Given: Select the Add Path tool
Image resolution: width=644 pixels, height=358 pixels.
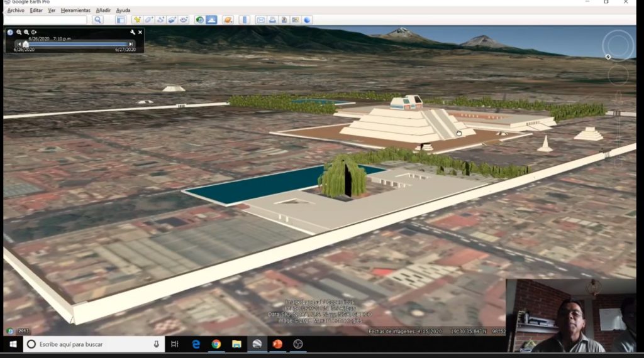Looking at the screenshot, I should [x=160, y=20].
